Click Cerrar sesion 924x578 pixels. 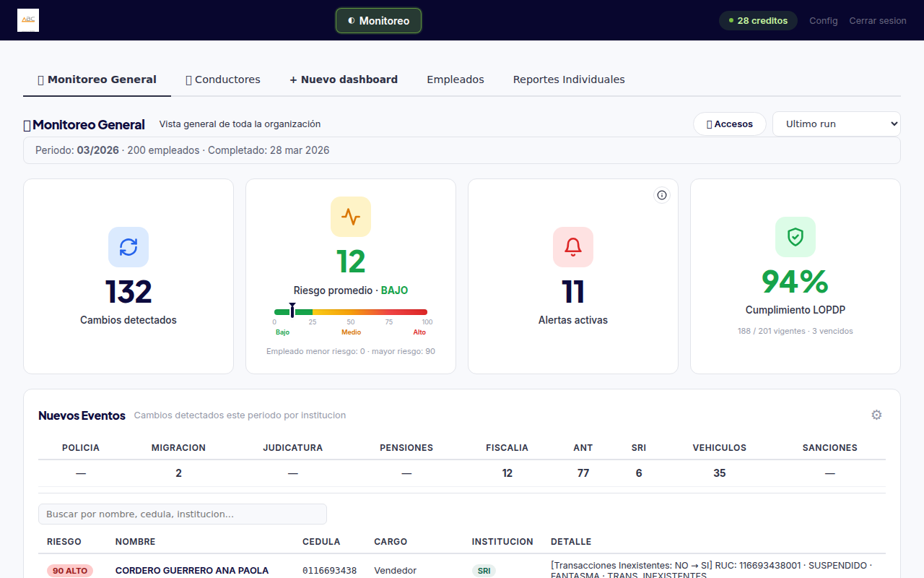click(877, 21)
